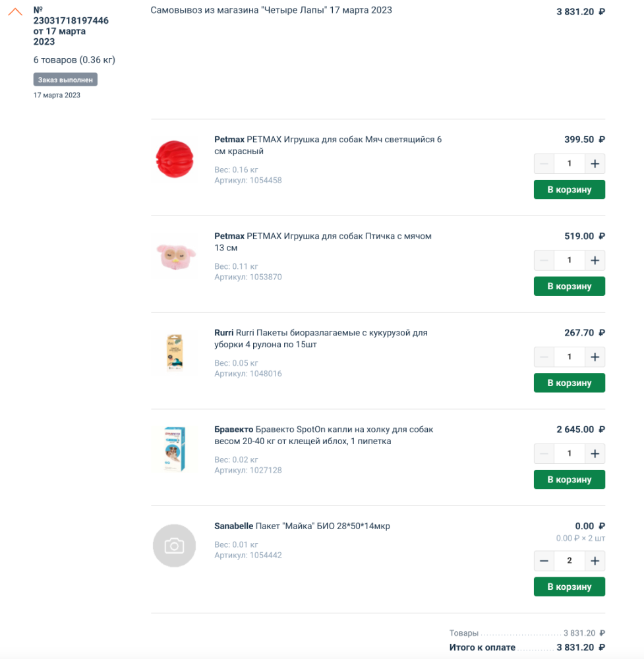The height and width of the screenshot is (659, 644).
Task: Increase quantity of the red glowing ball toy
Action: tap(595, 164)
